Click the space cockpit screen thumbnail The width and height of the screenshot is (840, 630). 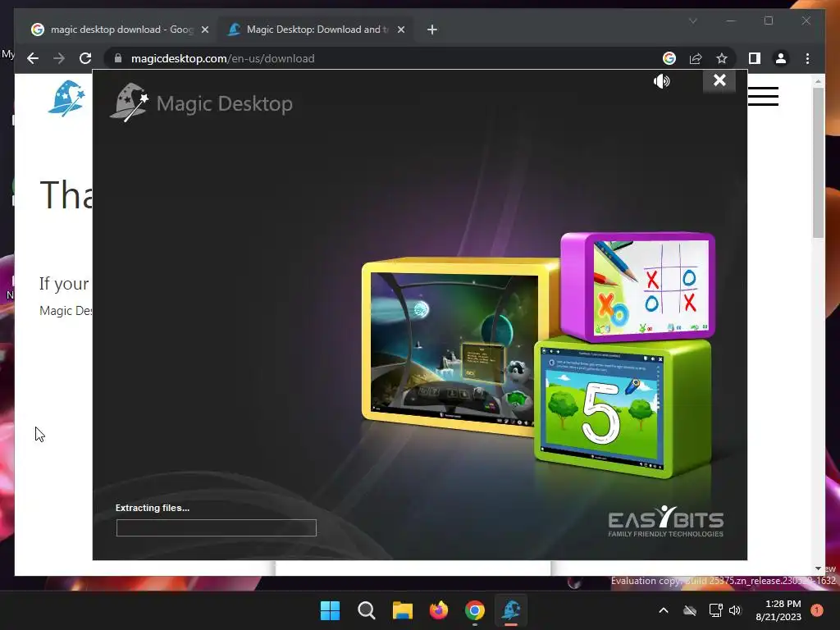(x=454, y=345)
